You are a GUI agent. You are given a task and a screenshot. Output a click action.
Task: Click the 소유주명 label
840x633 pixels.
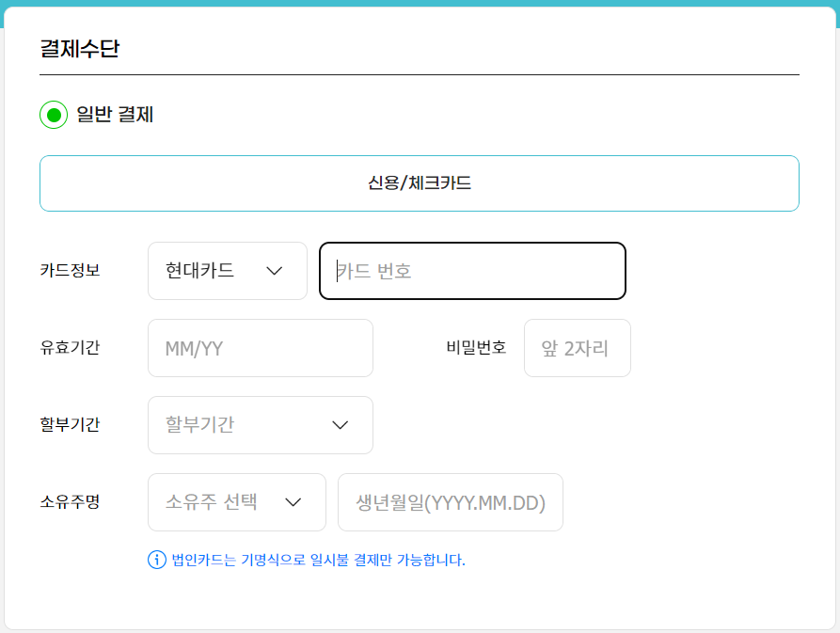coord(70,502)
